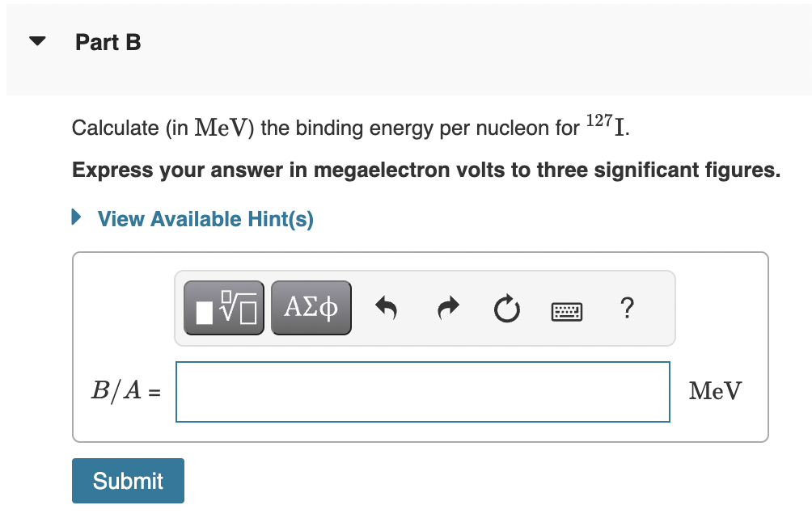
Task: Click the B/A answer input box
Action: (x=422, y=391)
